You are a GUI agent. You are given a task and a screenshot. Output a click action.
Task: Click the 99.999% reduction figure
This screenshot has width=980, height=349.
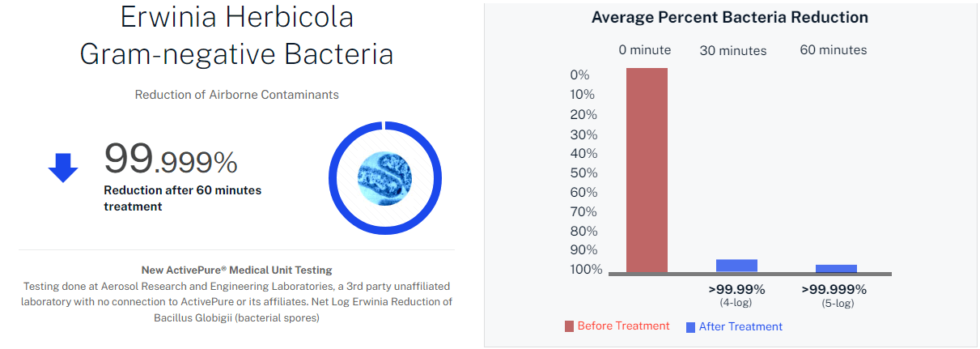click(x=171, y=159)
